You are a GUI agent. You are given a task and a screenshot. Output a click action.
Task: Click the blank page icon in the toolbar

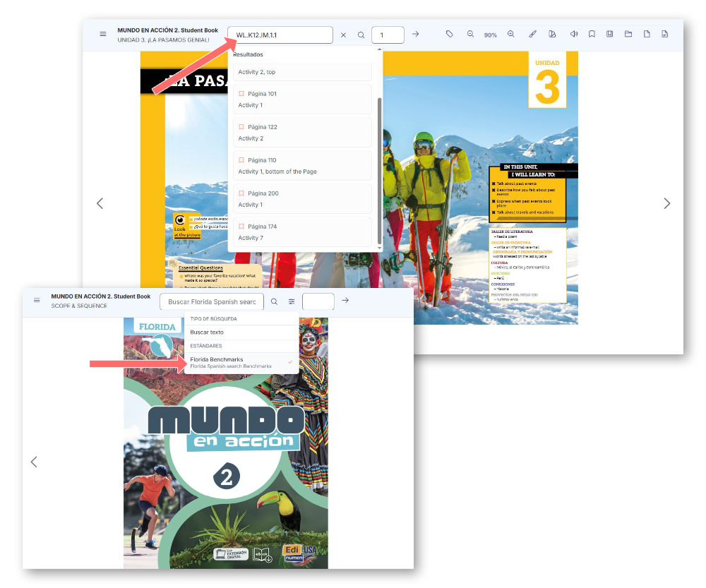(647, 34)
